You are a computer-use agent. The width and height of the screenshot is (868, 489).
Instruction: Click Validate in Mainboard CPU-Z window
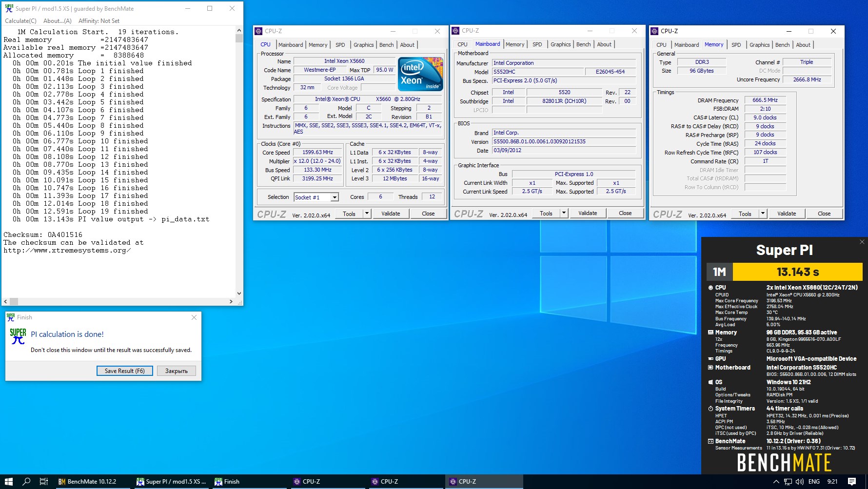click(x=588, y=213)
